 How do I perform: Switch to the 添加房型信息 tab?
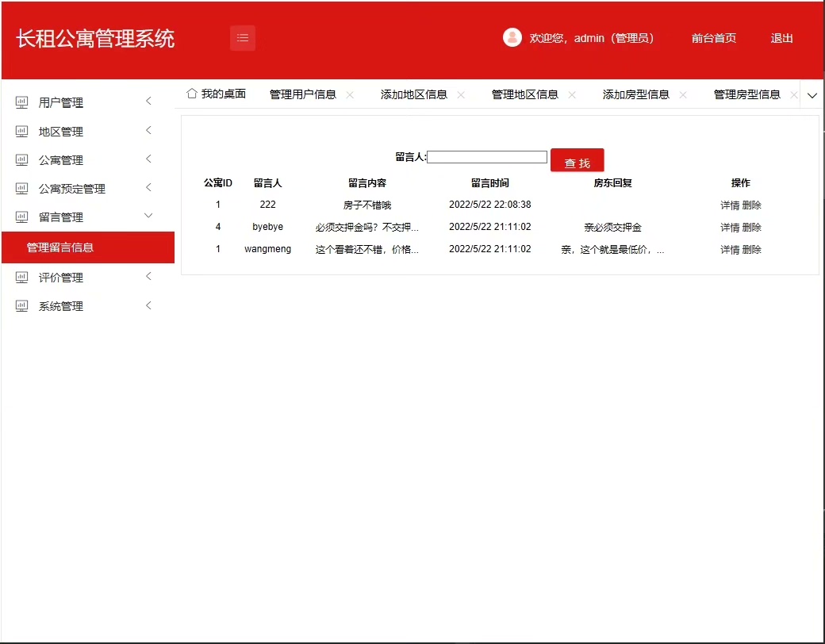pyautogui.click(x=635, y=94)
